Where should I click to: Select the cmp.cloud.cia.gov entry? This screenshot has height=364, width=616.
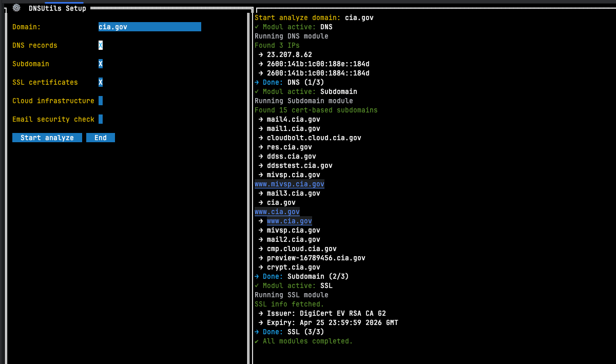tap(302, 248)
